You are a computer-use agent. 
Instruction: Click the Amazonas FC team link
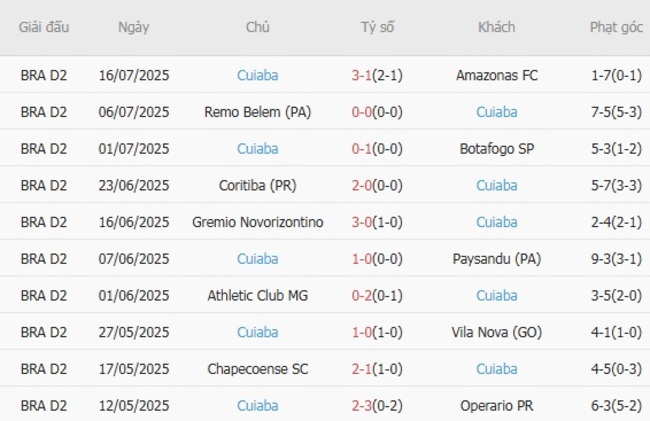pos(497,75)
